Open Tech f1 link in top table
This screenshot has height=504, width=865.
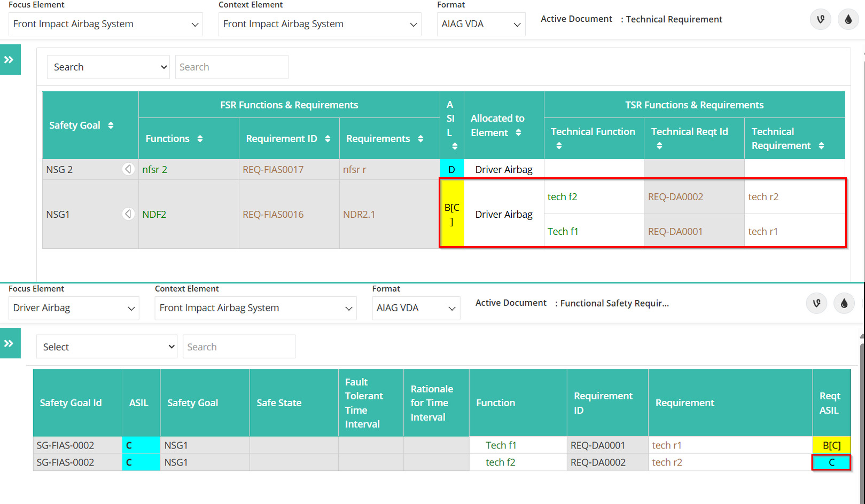pyautogui.click(x=563, y=231)
